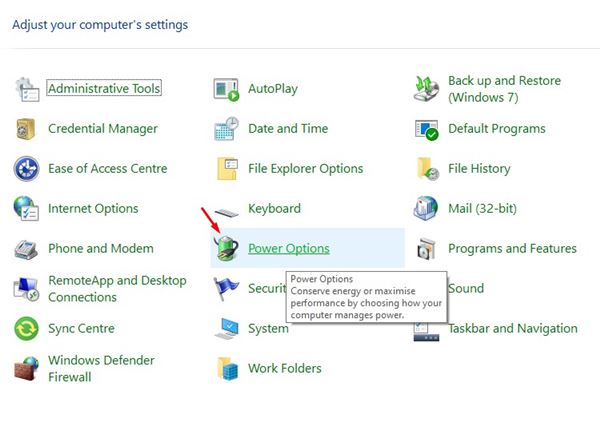Open the Keyboard icon

[x=226, y=212]
